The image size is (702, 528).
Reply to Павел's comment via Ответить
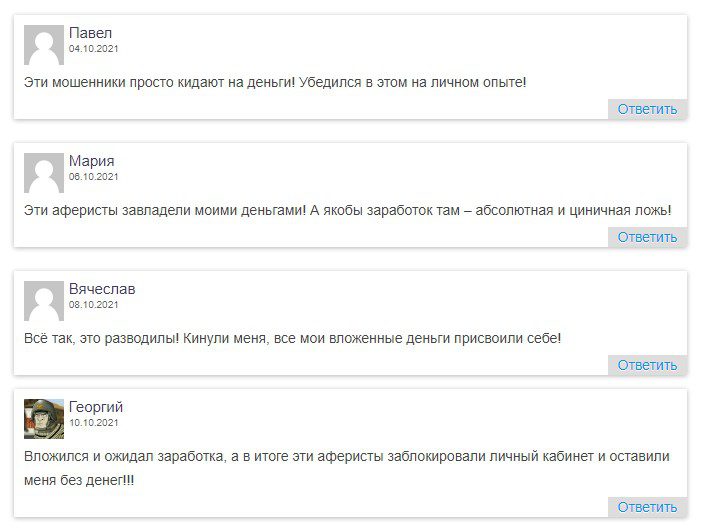pos(647,109)
